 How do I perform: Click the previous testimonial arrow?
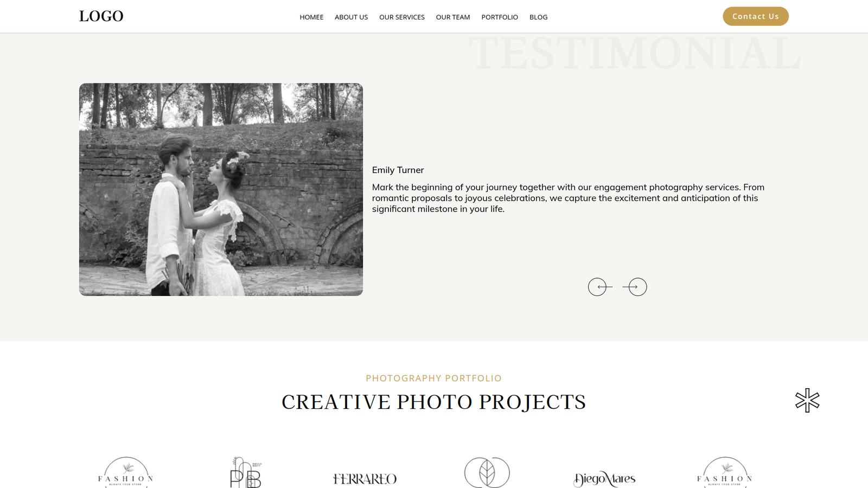click(x=600, y=287)
